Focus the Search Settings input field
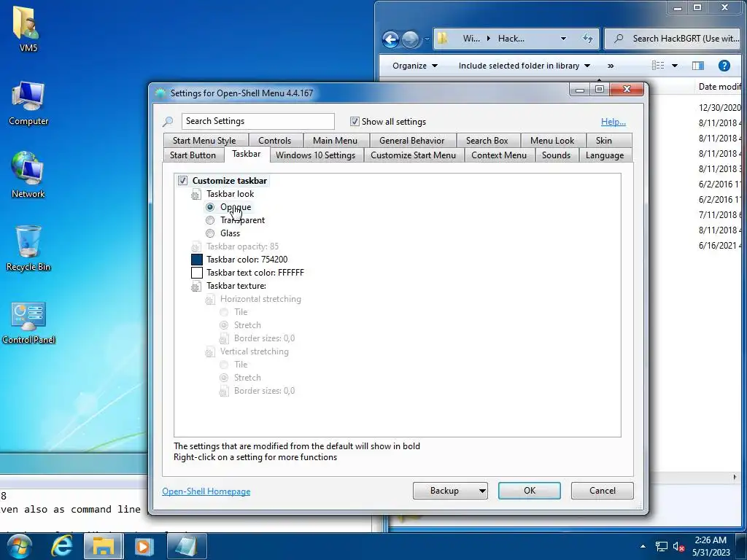This screenshot has width=747, height=560. (x=258, y=122)
